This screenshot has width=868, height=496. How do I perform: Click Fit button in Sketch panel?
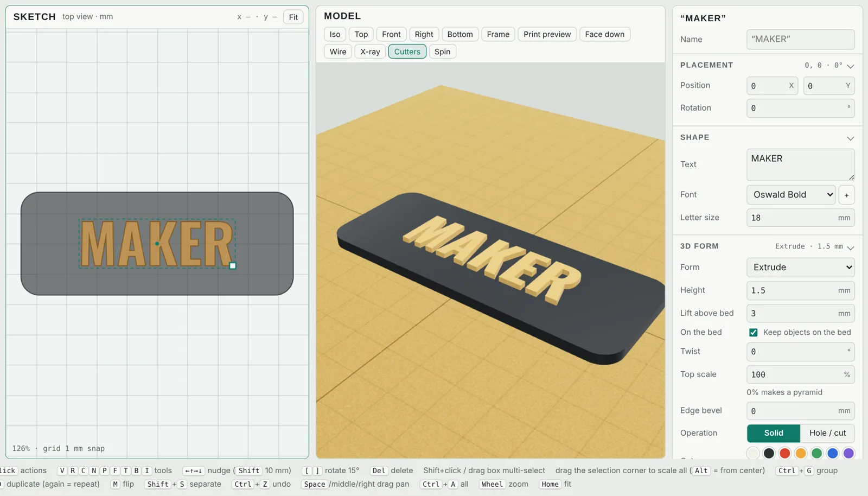click(x=293, y=17)
